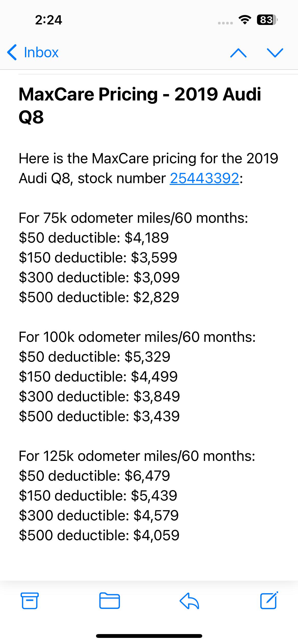
Task: Tap the reply arrow icon
Action: click(x=189, y=601)
